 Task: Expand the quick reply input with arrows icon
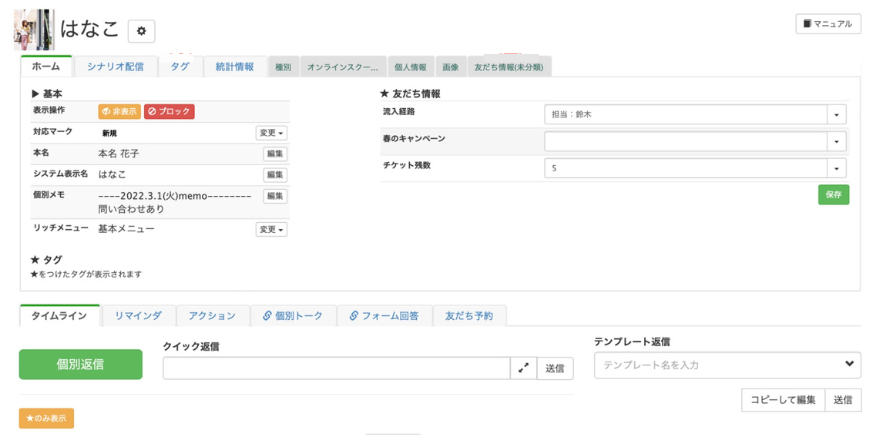coord(523,368)
